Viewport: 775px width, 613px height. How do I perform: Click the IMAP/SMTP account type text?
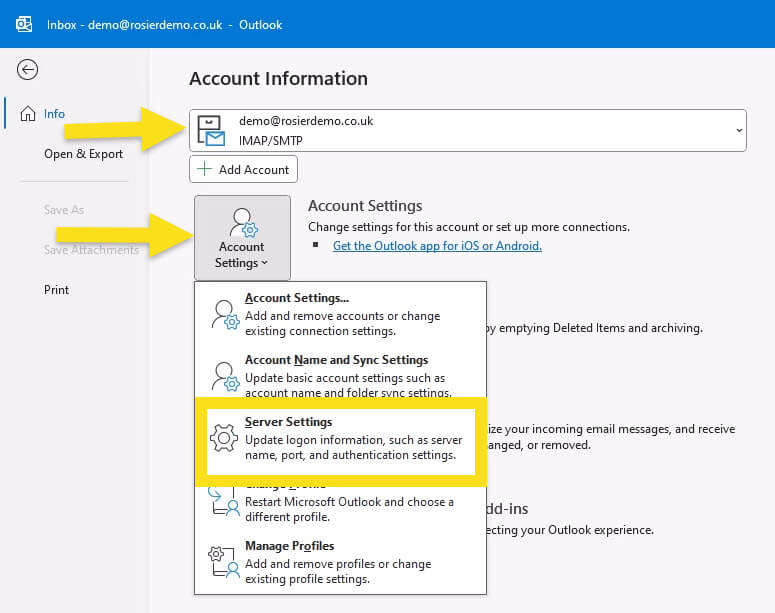[x=271, y=141]
